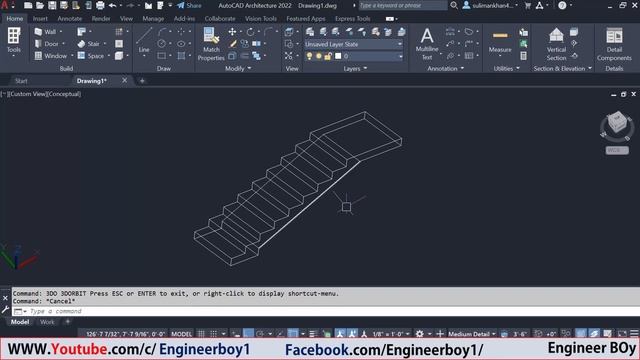Click the viewport Custom View Conceptual label

coord(41,94)
